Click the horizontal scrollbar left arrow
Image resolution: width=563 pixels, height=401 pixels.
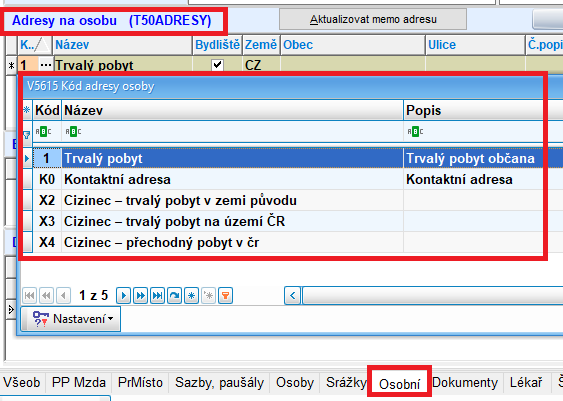(x=293, y=295)
